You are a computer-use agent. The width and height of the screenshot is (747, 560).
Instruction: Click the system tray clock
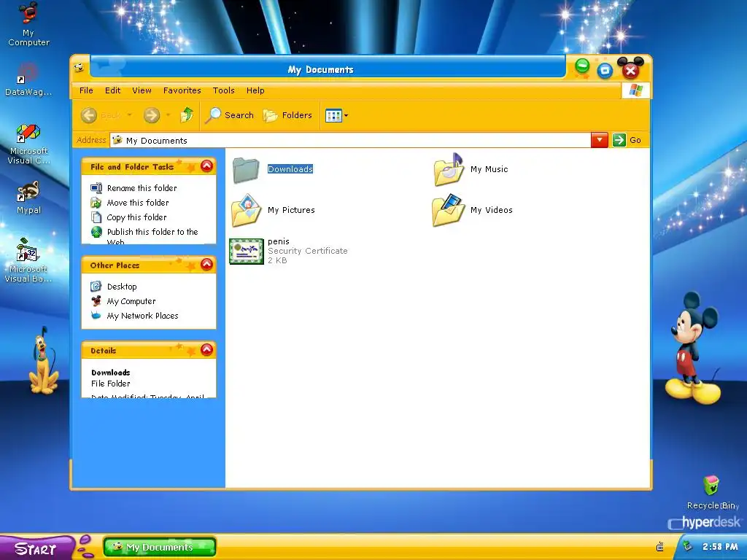[720, 547]
